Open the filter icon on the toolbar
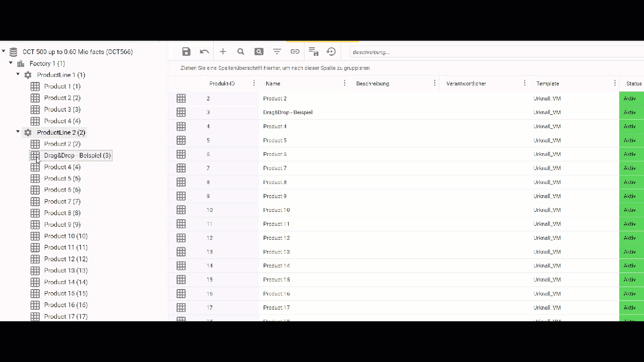This screenshot has width=644, height=362. coord(277,51)
